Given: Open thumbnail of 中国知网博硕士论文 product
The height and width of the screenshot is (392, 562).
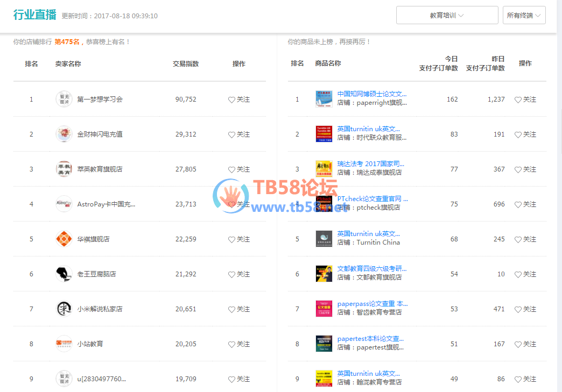Looking at the screenshot, I should pos(324,99).
